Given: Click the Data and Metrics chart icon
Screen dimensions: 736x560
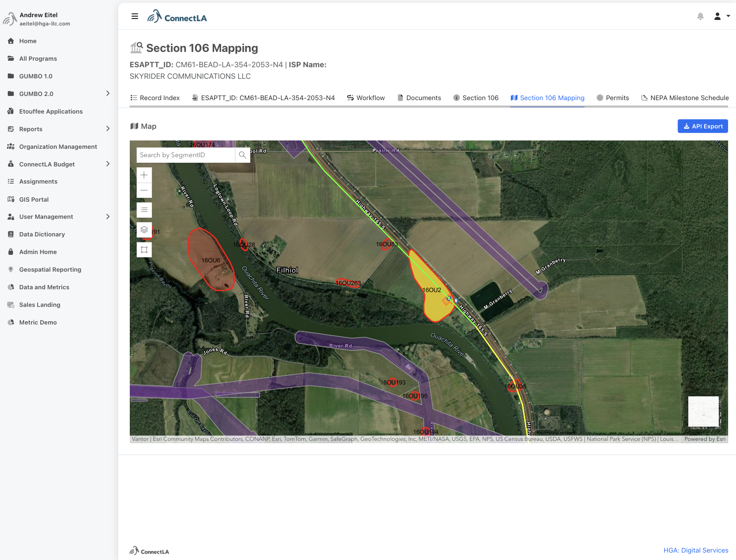Looking at the screenshot, I should 11,287.
